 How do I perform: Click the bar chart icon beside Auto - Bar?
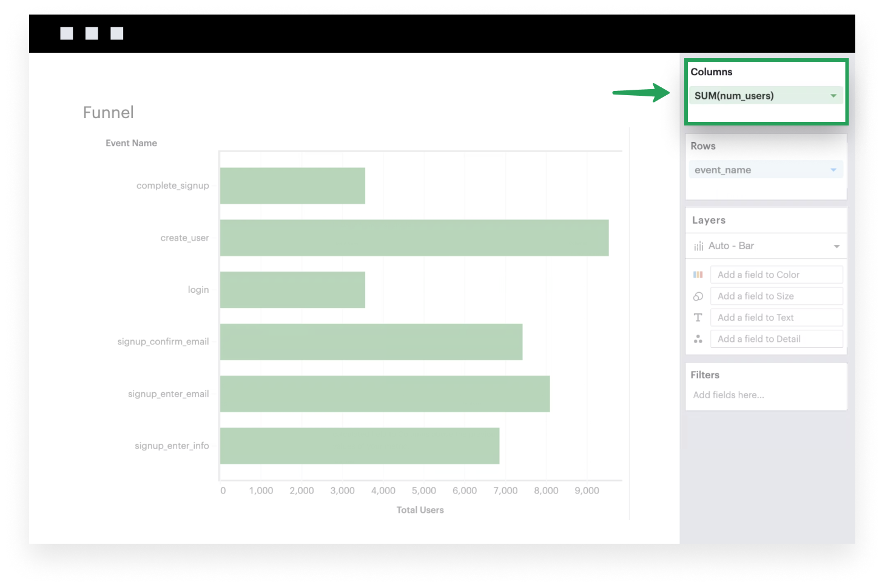coord(699,246)
